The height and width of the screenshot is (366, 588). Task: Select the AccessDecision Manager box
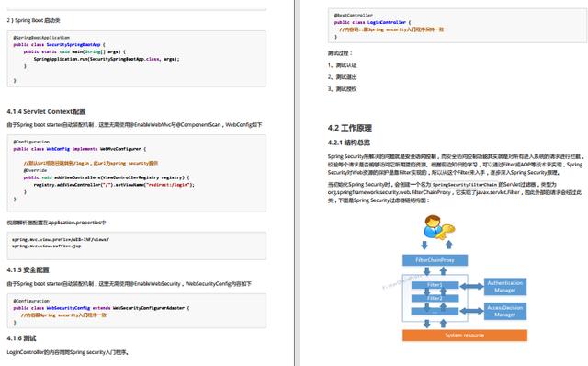505,311
